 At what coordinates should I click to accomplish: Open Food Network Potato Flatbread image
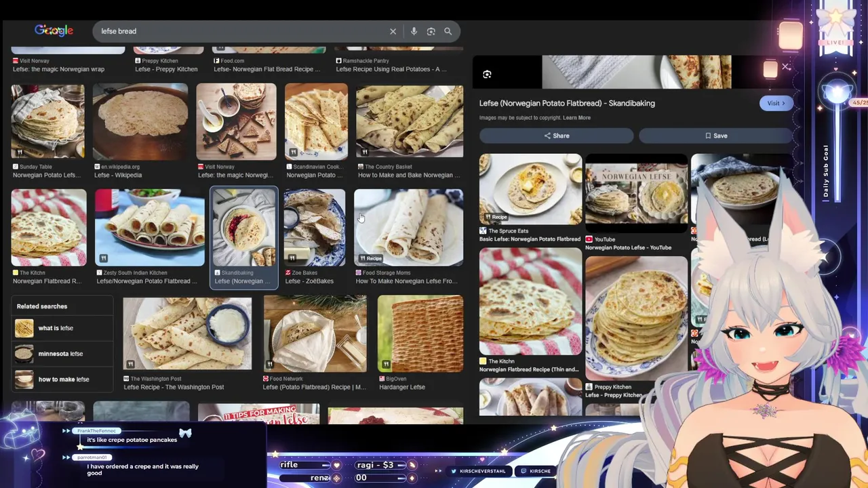315,333
